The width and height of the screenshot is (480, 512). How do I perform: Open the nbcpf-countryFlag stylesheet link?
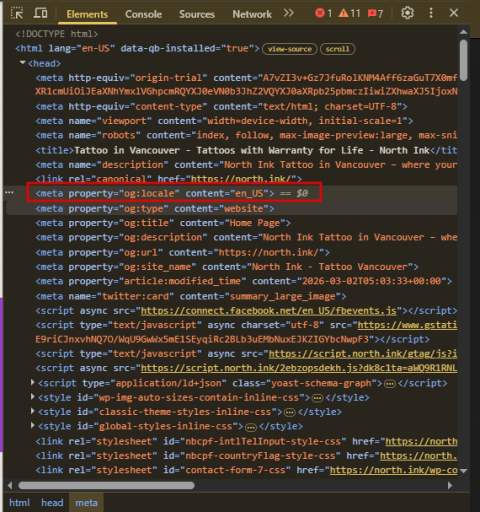point(418,456)
